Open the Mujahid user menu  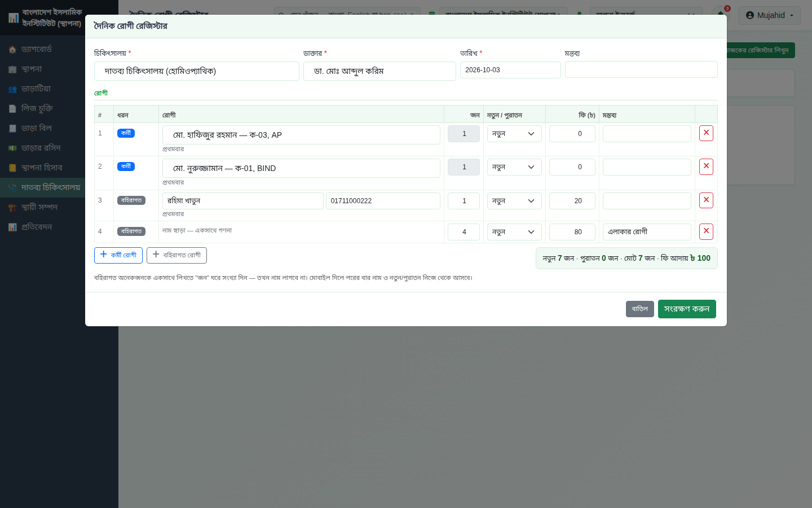coord(770,15)
